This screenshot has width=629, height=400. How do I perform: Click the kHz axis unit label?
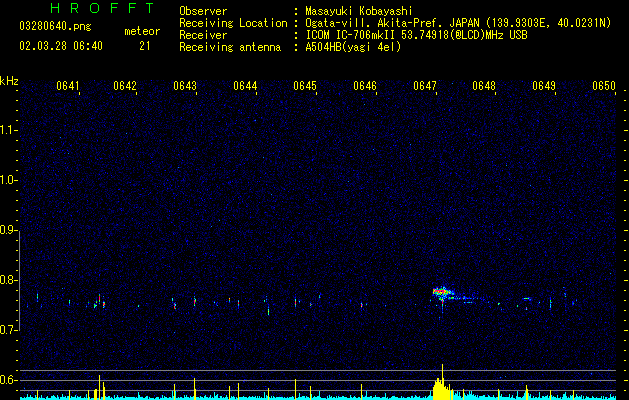(x=9, y=81)
